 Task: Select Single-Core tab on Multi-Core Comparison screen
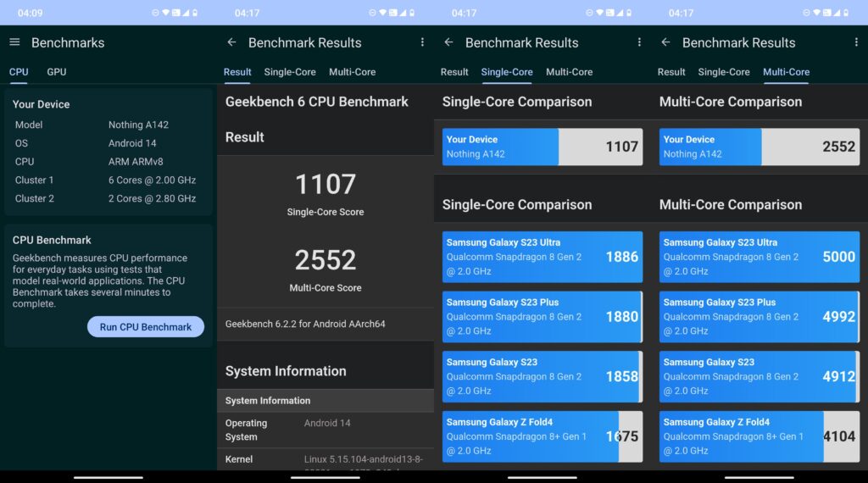click(724, 72)
